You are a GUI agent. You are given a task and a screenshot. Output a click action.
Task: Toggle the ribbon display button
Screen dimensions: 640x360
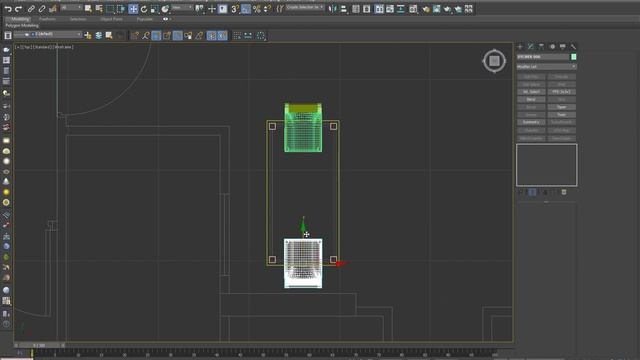(x=379, y=9)
